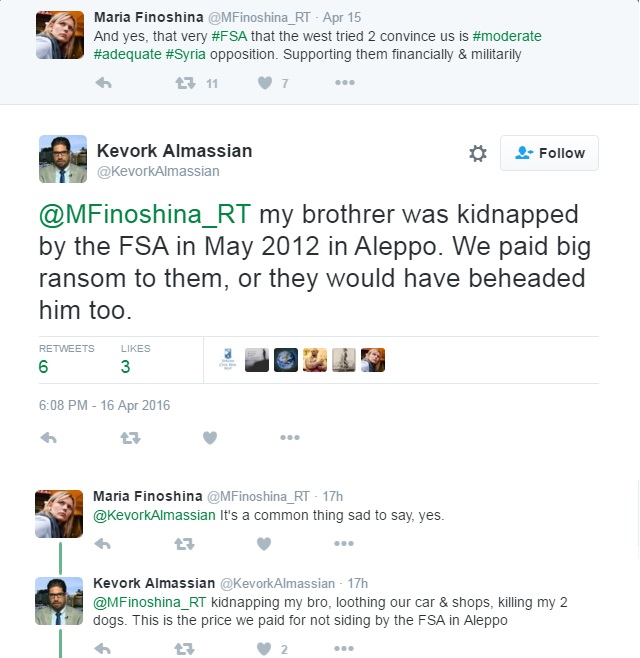Viewport: 640px width, 658px height.
Task: Click the globe avatar among likers
Action: pos(285,360)
